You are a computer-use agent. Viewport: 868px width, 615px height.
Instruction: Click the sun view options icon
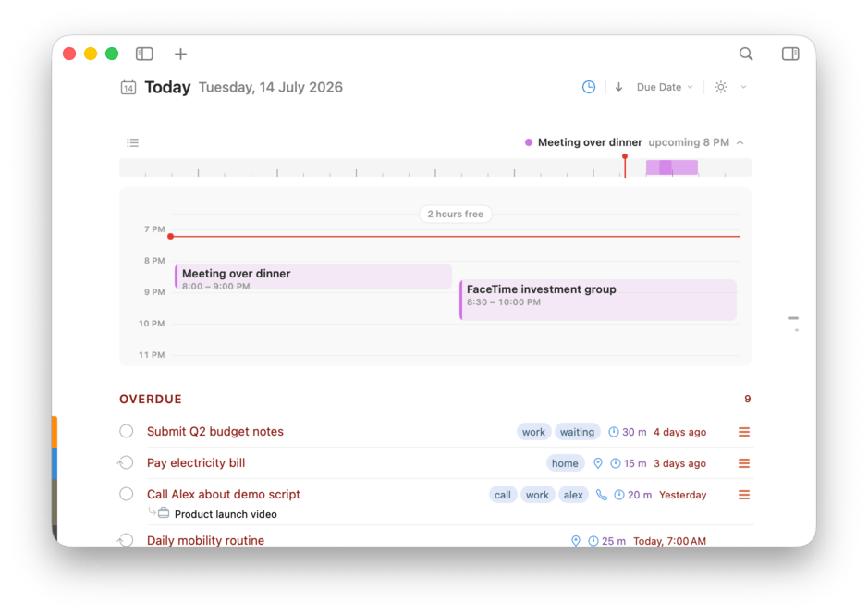pos(720,87)
